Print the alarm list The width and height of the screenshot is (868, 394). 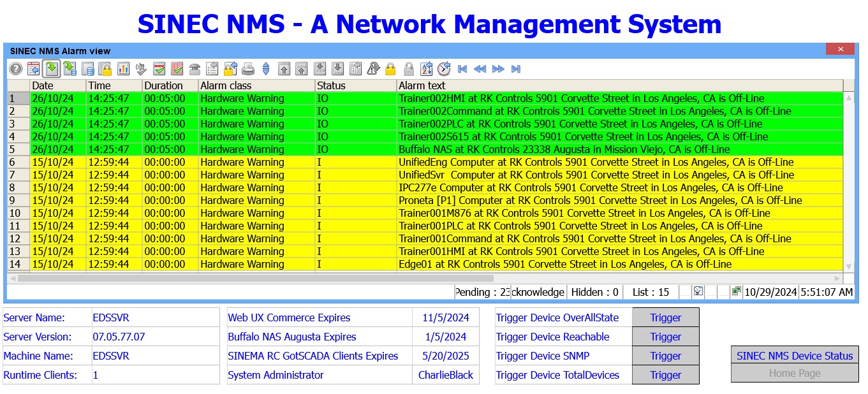248,69
